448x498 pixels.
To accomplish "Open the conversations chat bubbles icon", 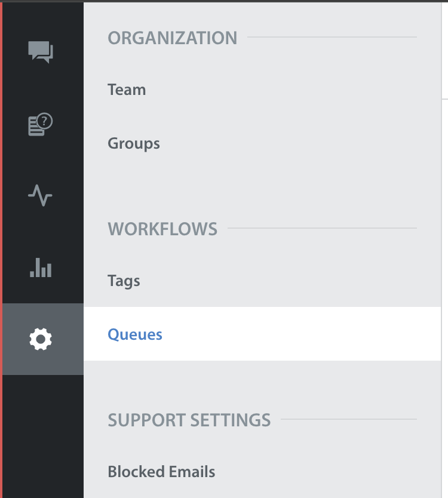I will [41, 52].
